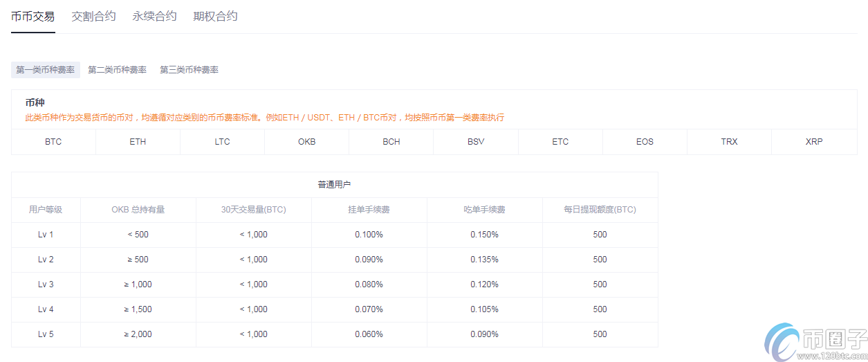Choose the OKB coin cell
Screen dimensions: 868x362
point(306,142)
